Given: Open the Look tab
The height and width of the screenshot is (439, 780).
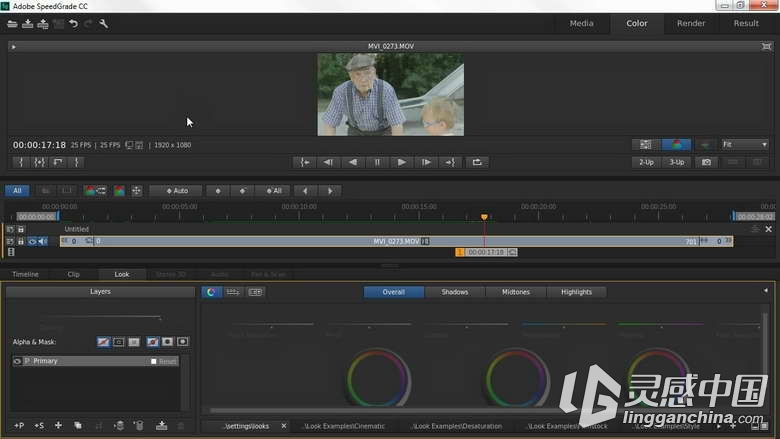Looking at the screenshot, I should 122,274.
